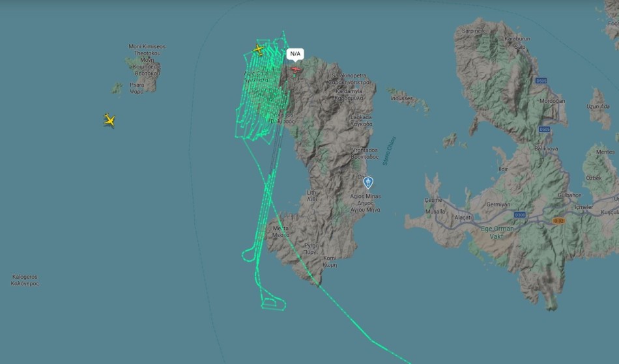The width and height of the screenshot is (619, 364).
Task: Click the Çeşme town label
Action: (x=433, y=200)
